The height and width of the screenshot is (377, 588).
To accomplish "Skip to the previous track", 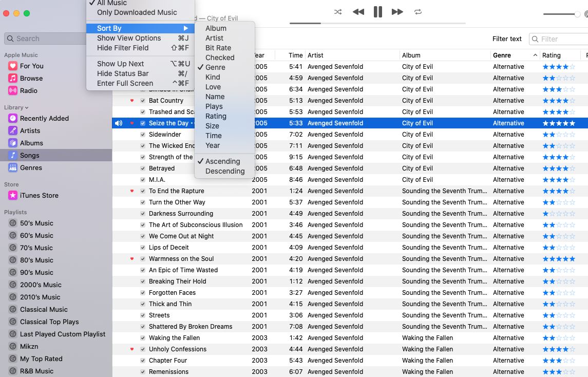I will coord(358,12).
